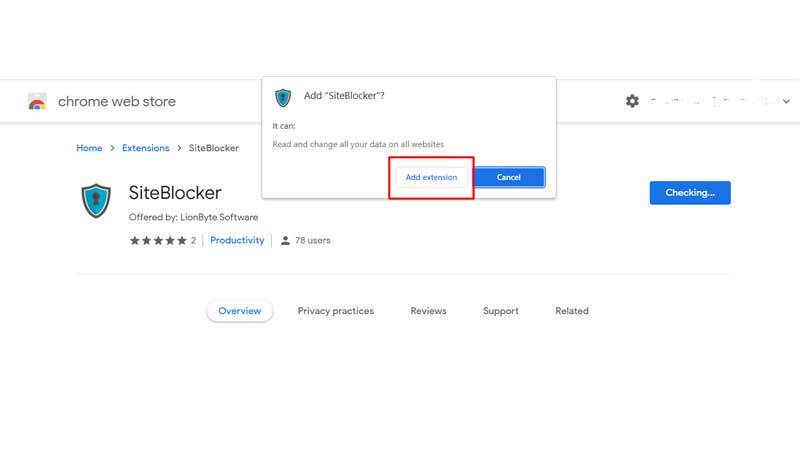The image size is (800, 450).
Task: Open the Productivity category link
Action: tap(237, 240)
